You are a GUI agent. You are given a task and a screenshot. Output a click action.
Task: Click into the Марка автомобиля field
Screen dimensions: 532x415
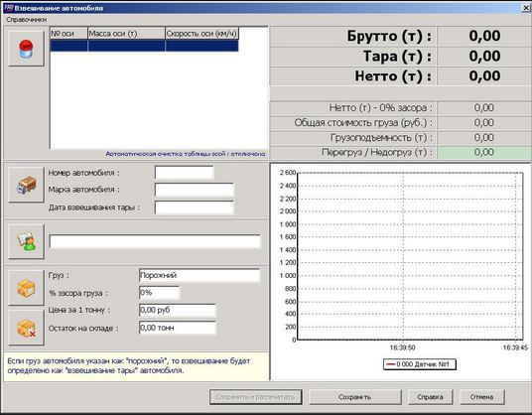tap(195, 190)
